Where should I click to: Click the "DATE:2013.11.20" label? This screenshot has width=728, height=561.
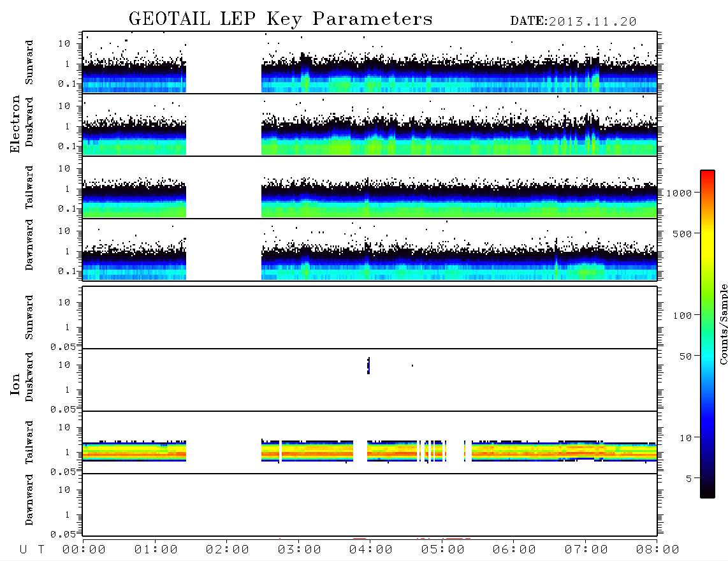click(x=573, y=22)
